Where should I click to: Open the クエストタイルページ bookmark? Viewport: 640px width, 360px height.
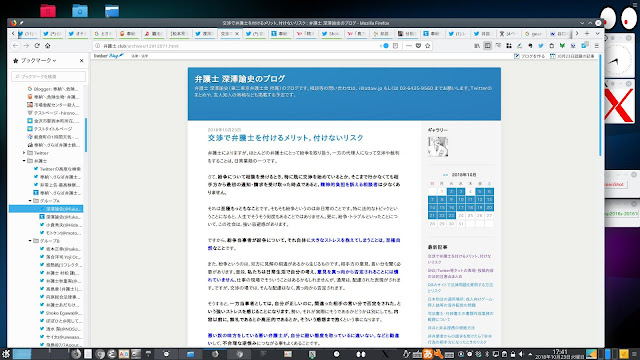pos(50,129)
